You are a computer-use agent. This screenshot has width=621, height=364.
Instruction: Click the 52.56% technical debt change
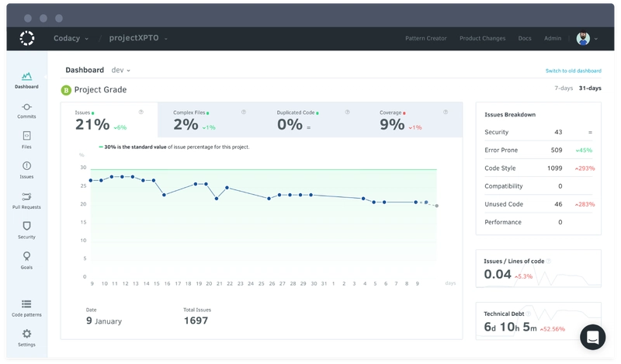(553, 329)
